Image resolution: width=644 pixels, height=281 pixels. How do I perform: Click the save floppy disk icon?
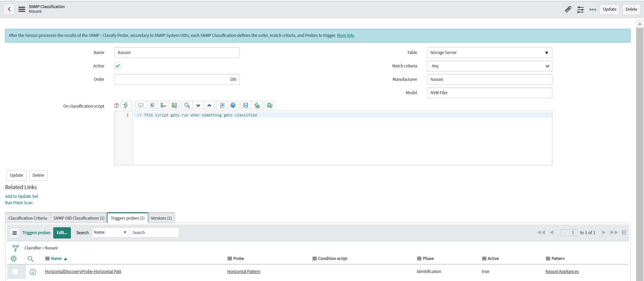(246, 105)
